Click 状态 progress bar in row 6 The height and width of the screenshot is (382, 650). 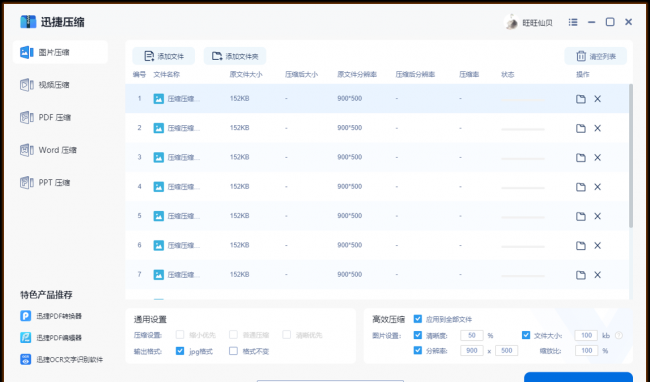click(x=523, y=247)
